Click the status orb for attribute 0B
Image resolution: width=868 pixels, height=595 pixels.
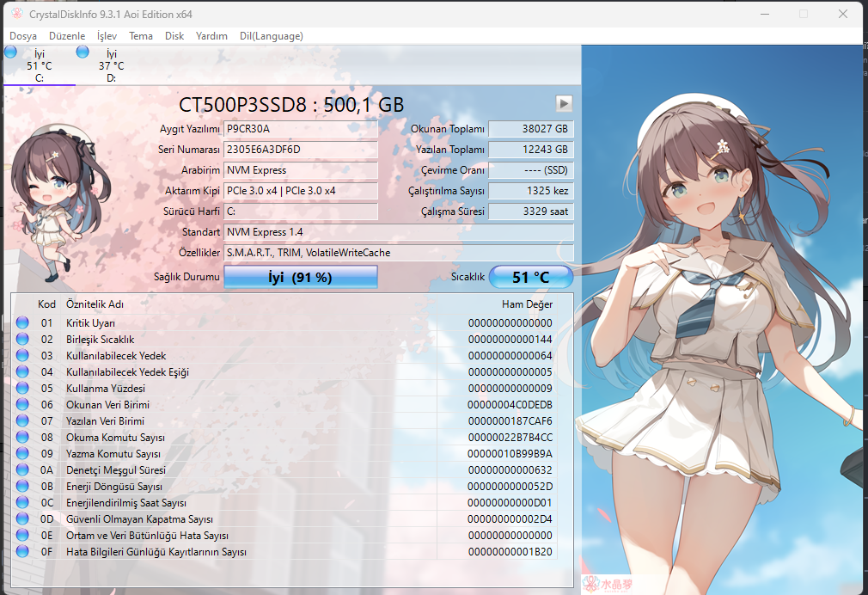point(22,486)
